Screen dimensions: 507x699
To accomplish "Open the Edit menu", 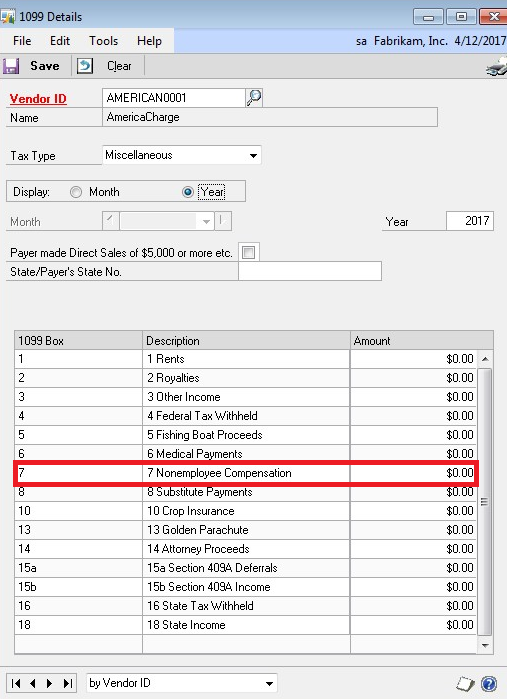I will (x=60, y=41).
